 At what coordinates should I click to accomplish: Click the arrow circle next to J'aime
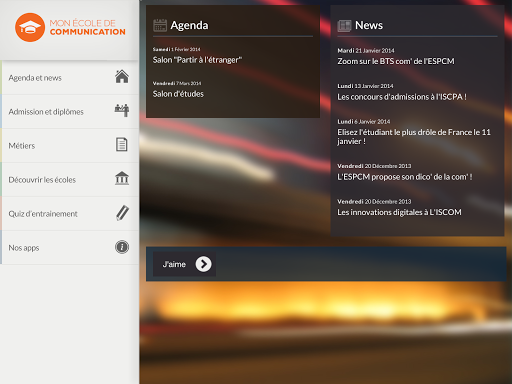tap(204, 264)
